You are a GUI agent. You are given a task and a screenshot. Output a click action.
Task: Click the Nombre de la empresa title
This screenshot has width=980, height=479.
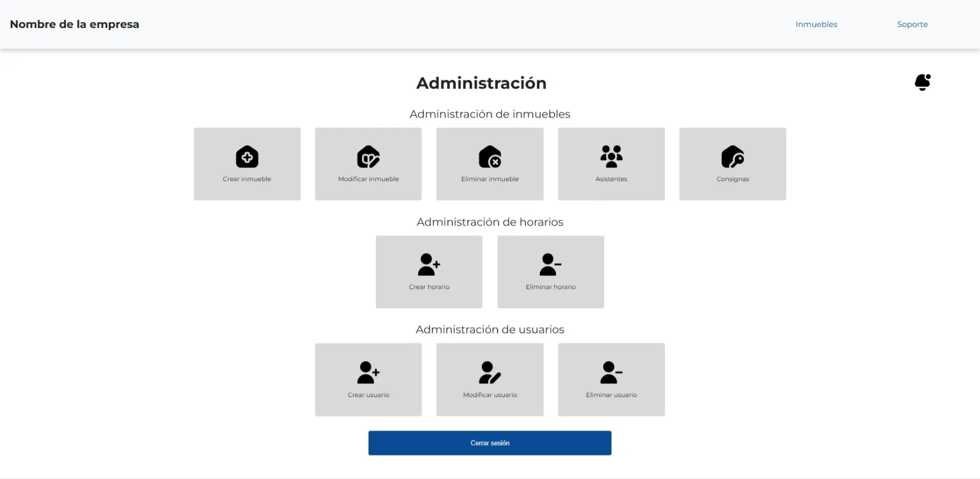tap(74, 24)
